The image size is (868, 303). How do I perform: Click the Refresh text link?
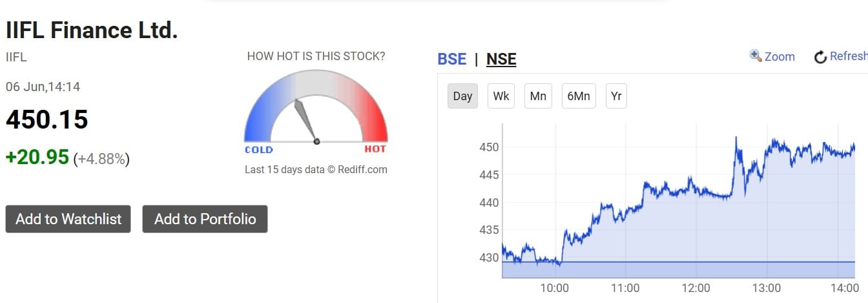849,56
